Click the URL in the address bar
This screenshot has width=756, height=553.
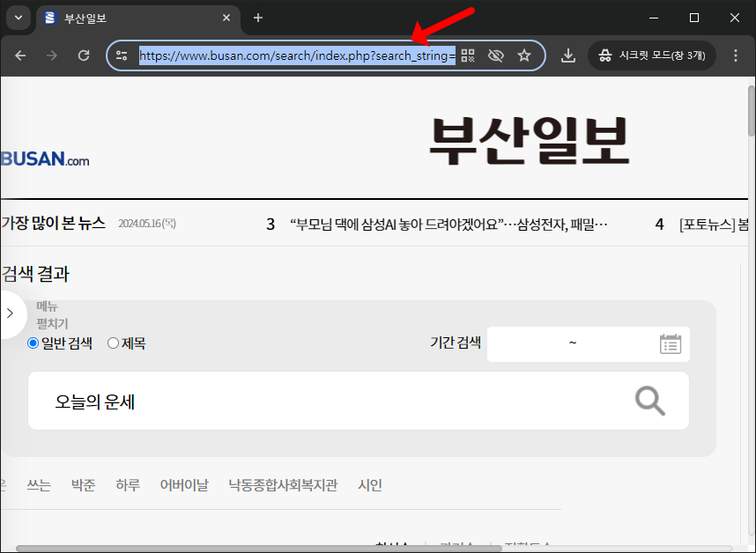[297, 55]
